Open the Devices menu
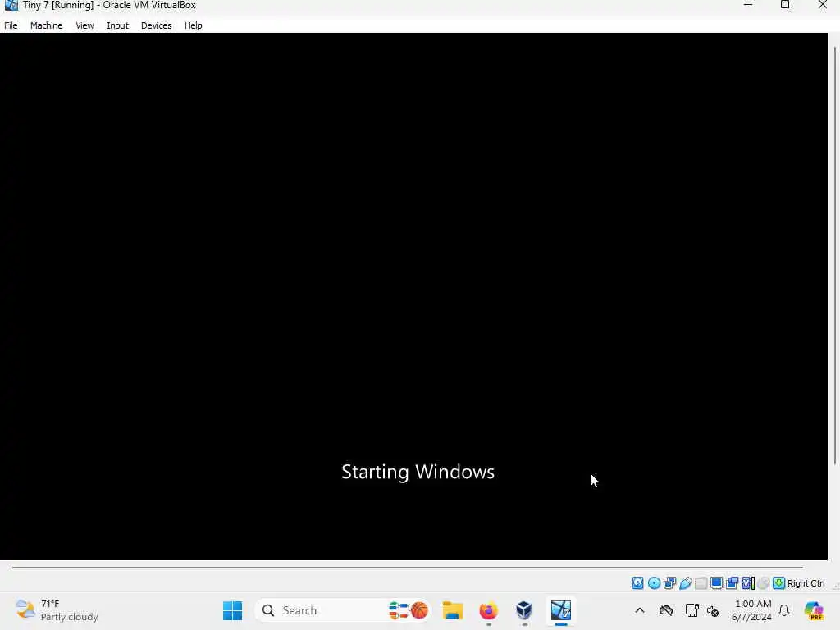 pyautogui.click(x=156, y=25)
